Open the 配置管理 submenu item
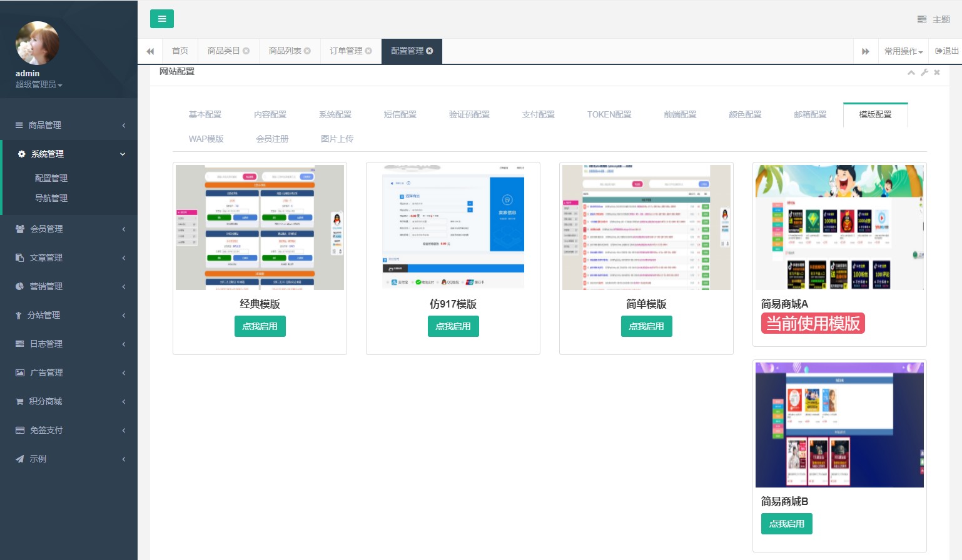The image size is (962, 560). (51, 178)
